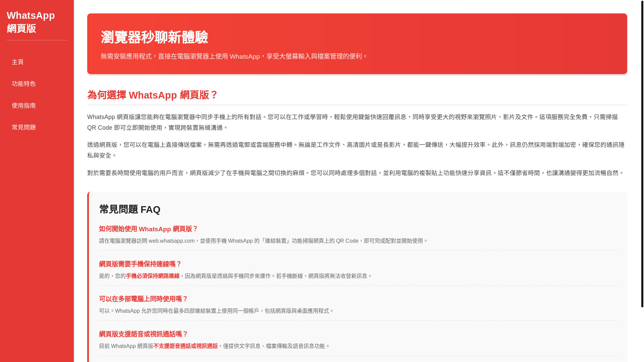Click the heading 瀏覽器秒聊新體驗

tap(154, 37)
